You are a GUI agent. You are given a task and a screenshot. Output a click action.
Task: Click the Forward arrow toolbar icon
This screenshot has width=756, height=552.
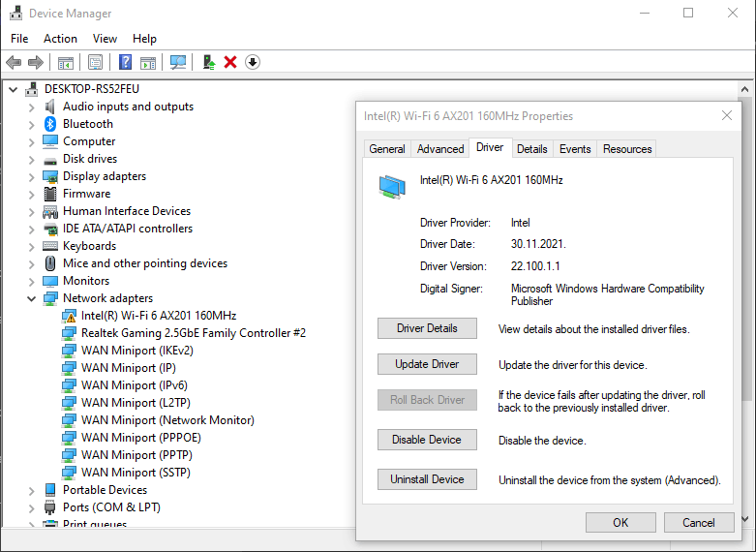tap(36, 62)
